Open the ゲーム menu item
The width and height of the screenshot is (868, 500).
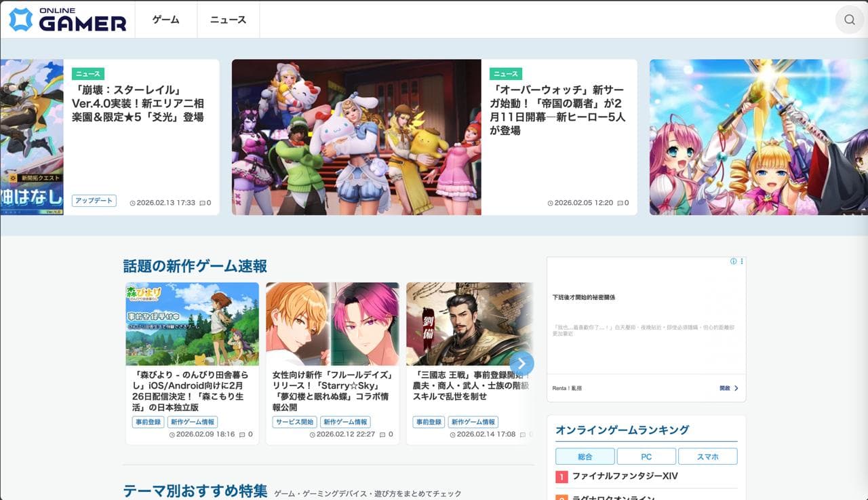click(x=165, y=20)
